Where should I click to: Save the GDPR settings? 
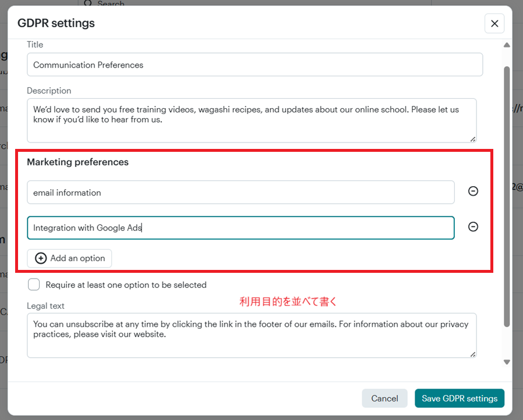tap(460, 398)
